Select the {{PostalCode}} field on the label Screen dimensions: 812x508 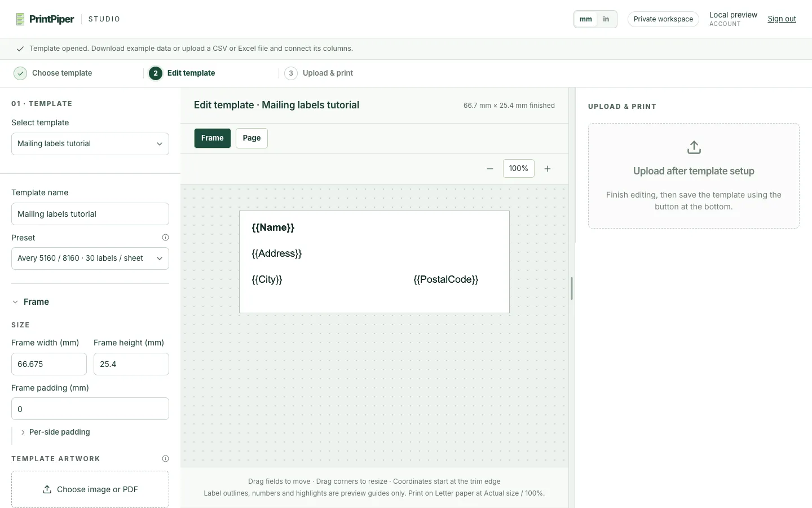click(x=446, y=280)
